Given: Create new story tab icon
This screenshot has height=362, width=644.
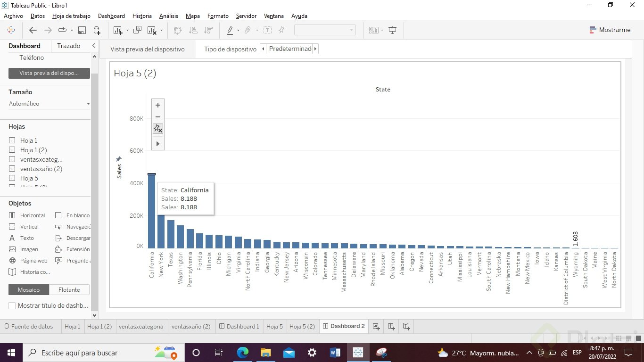Looking at the screenshot, I should pyautogui.click(x=406, y=326).
